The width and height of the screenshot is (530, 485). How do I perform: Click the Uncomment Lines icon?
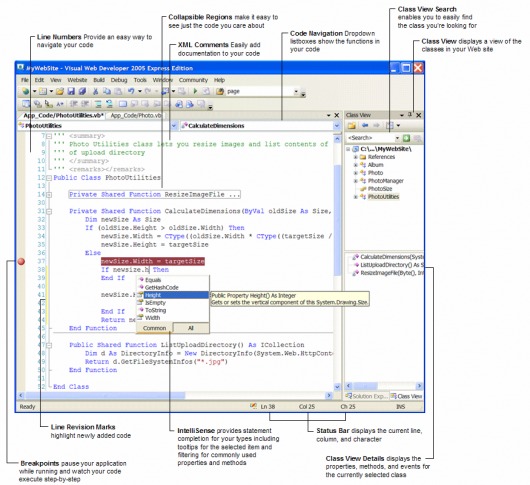coord(109,104)
